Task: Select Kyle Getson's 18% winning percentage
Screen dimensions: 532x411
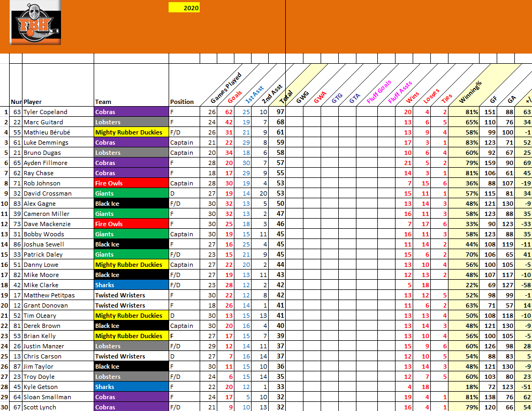Action: (x=470, y=387)
